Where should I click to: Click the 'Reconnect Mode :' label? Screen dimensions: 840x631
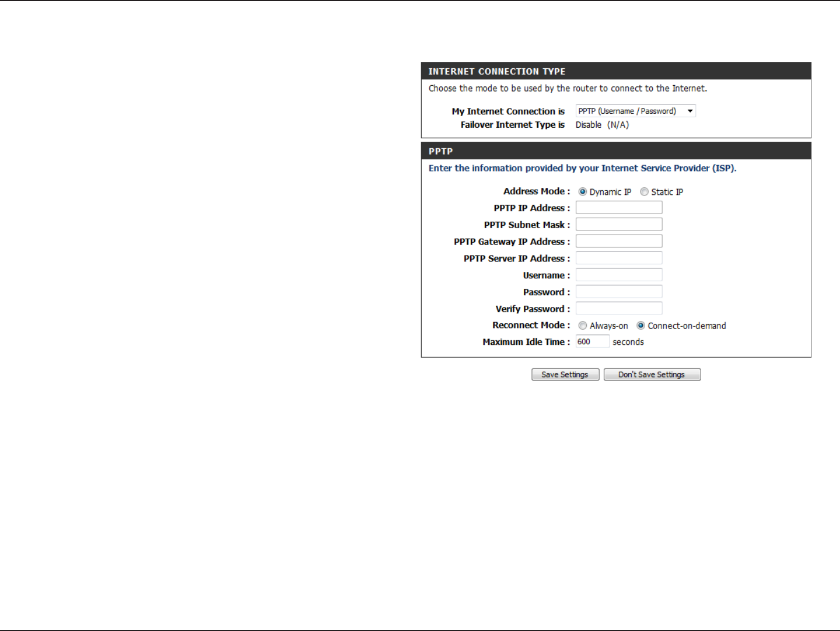pyautogui.click(x=531, y=325)
